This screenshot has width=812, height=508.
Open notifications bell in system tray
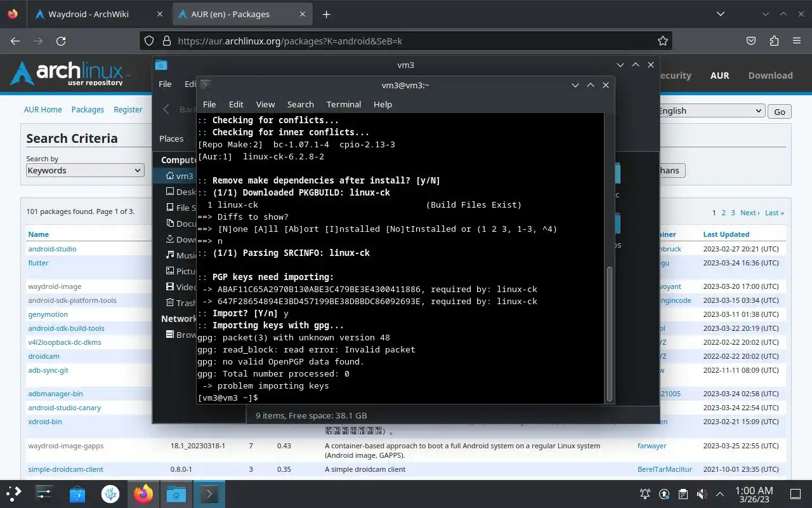pyautogui.click(x=645, y=493)
